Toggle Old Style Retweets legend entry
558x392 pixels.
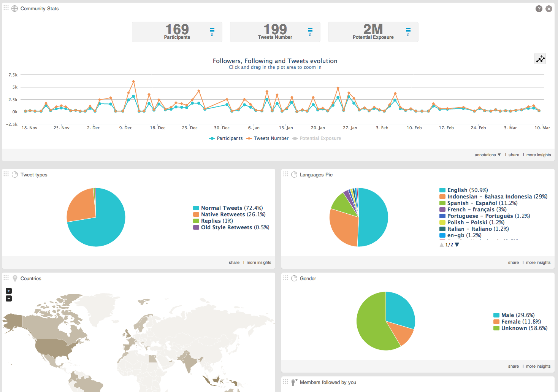pos(231,227)
